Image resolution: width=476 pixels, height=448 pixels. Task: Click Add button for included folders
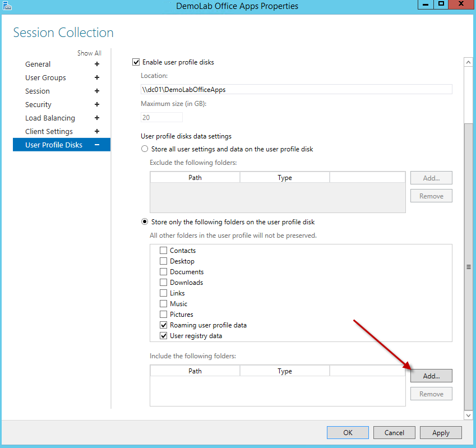[x=431, y=376]
